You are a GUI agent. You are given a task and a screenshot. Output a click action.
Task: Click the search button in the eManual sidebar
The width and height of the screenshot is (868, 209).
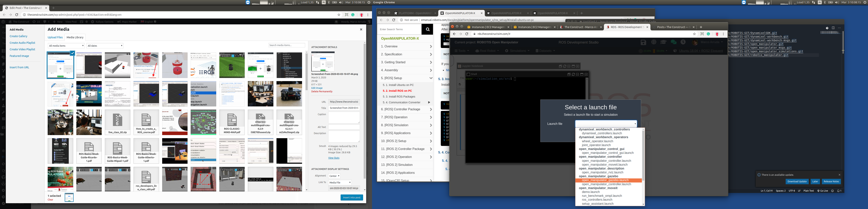pos(427,29)
